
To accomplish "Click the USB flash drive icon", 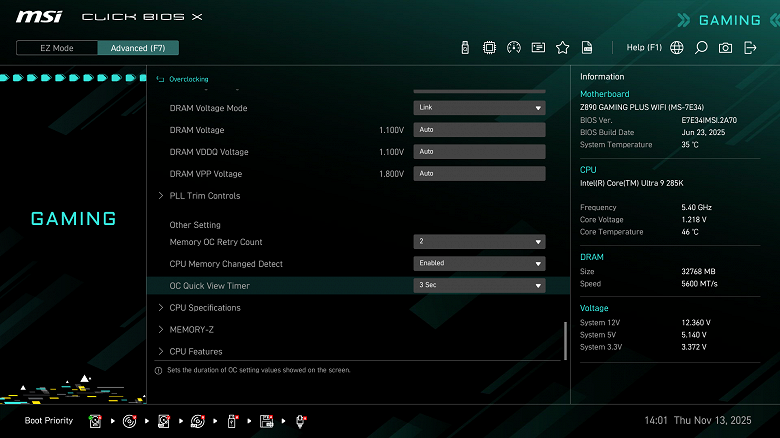I will click(465, 48).
